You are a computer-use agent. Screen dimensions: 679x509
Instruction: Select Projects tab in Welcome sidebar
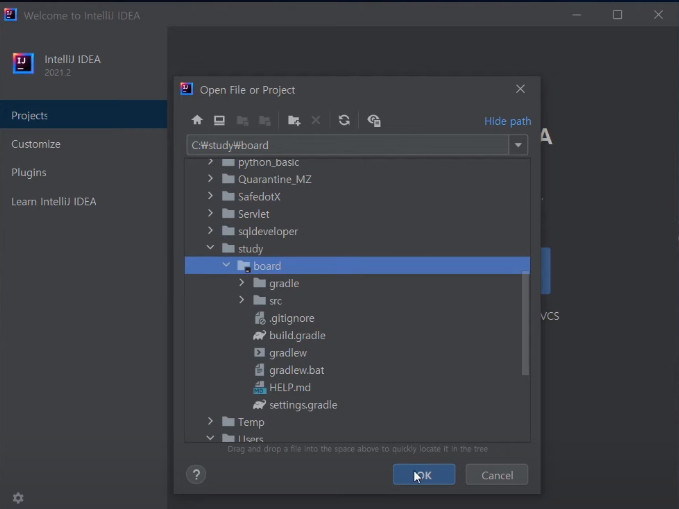click(x=84, y=115)
